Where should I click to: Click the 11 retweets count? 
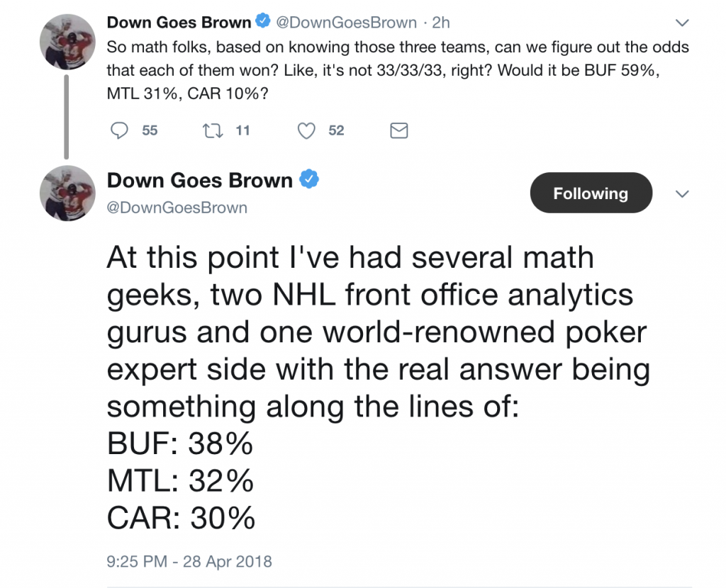click(x=242, y=130)
